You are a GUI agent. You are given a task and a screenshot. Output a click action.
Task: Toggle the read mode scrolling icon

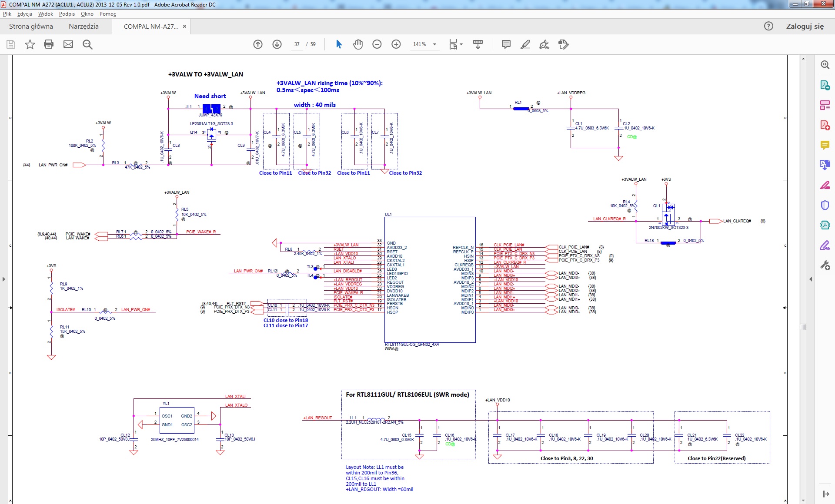[x=478, y=44]
